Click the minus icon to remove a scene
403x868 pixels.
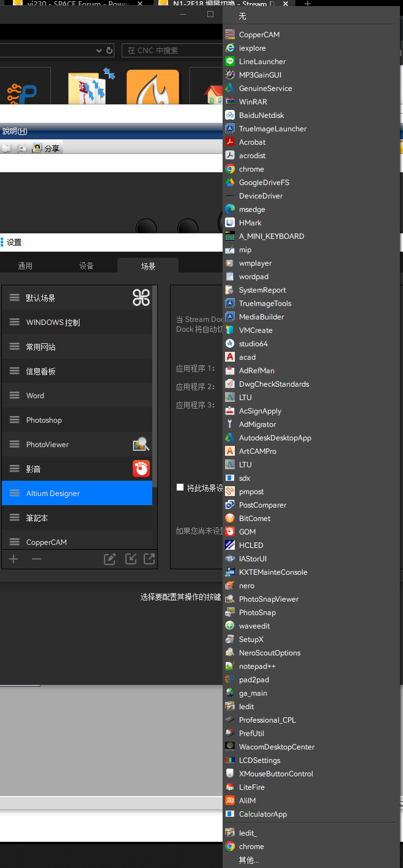(37, 559)
